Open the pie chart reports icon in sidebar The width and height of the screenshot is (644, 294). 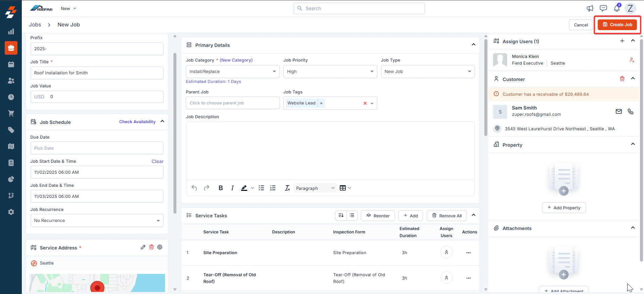[11, 179]
